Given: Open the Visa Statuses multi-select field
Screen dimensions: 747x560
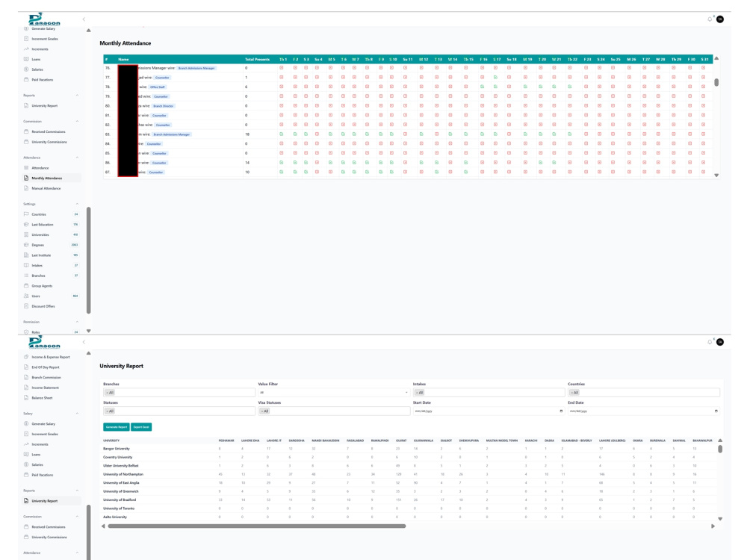Looking at the screenshot, I should [333, 411].
